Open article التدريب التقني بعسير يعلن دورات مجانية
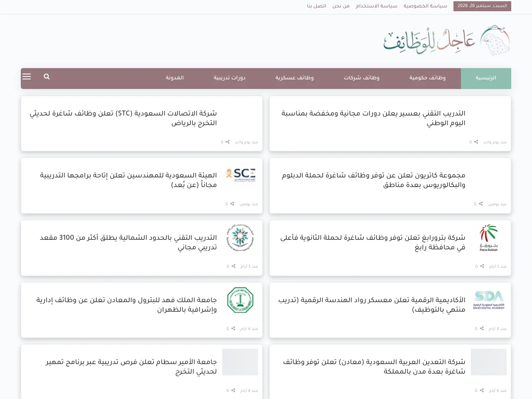532x399 pixels. (373, 118)
